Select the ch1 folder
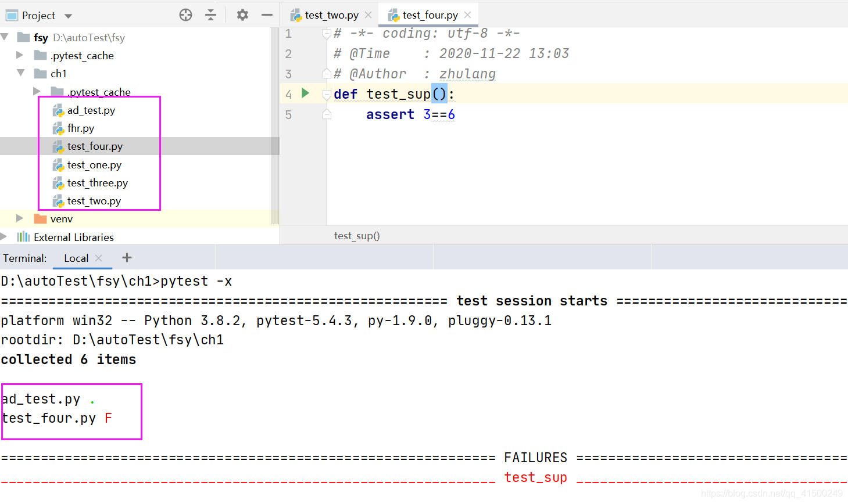 59,73
